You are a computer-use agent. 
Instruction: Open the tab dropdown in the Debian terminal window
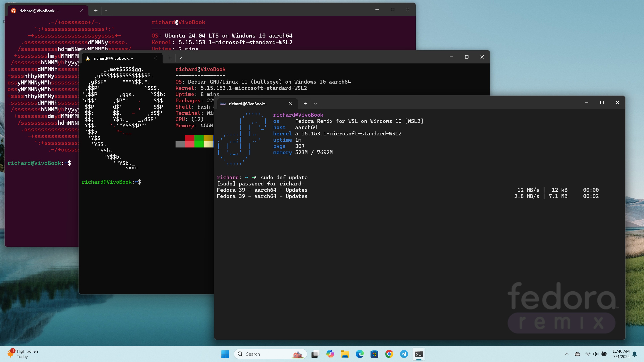(x=180, y=58)
